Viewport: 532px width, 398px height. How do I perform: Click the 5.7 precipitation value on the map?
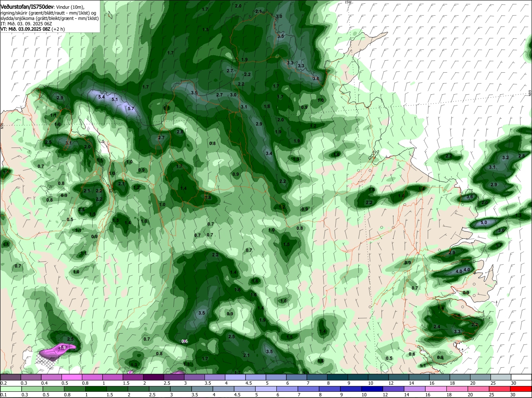pyautogui.click(x=131, y=108)
